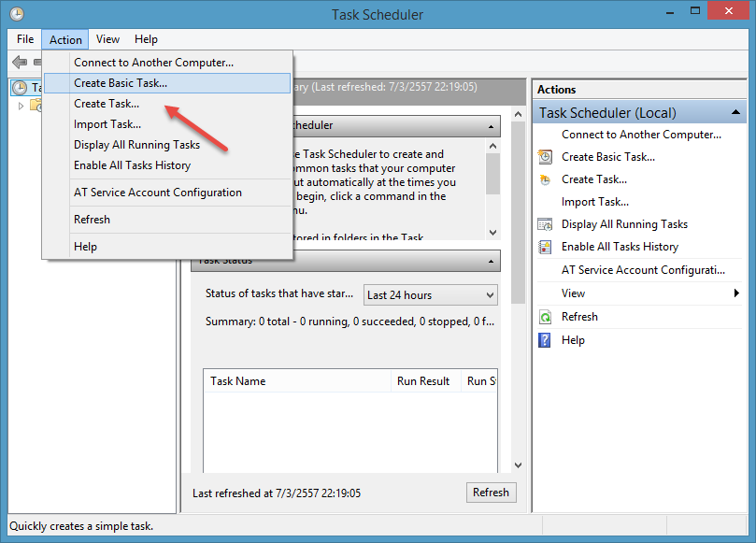Click the green Refresh icon in Actions pane
Screen dimensions: 756x543
coord(546,317)
